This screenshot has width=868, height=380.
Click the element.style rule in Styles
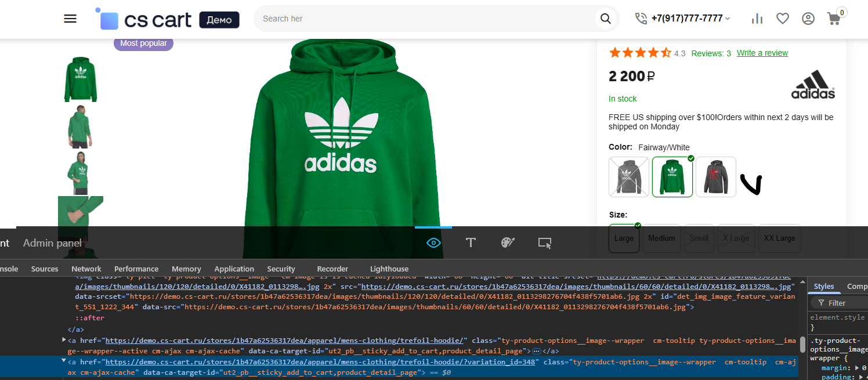[x=837, y=317]
